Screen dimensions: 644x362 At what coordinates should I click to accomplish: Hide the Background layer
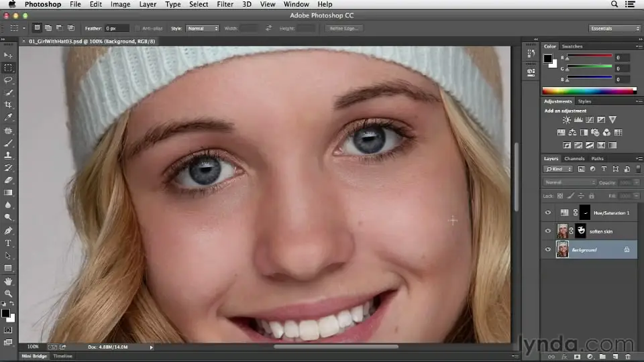pos(548,249)
